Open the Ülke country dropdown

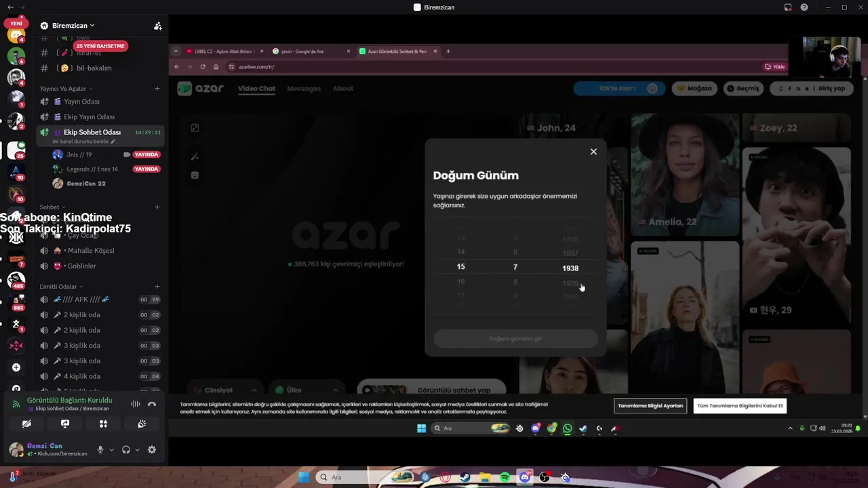click(x=307, y=390)
